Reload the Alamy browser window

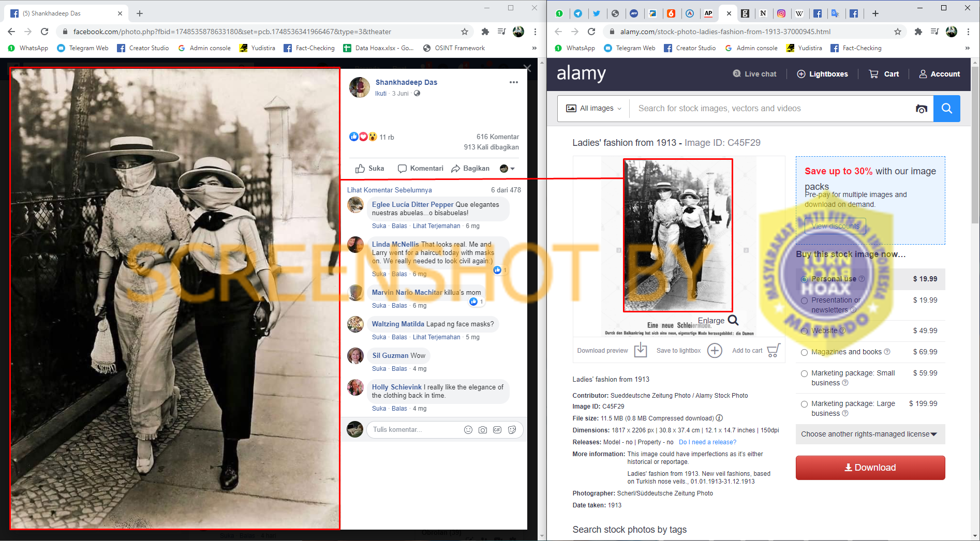pyautogui.click(x=591, y=32)
